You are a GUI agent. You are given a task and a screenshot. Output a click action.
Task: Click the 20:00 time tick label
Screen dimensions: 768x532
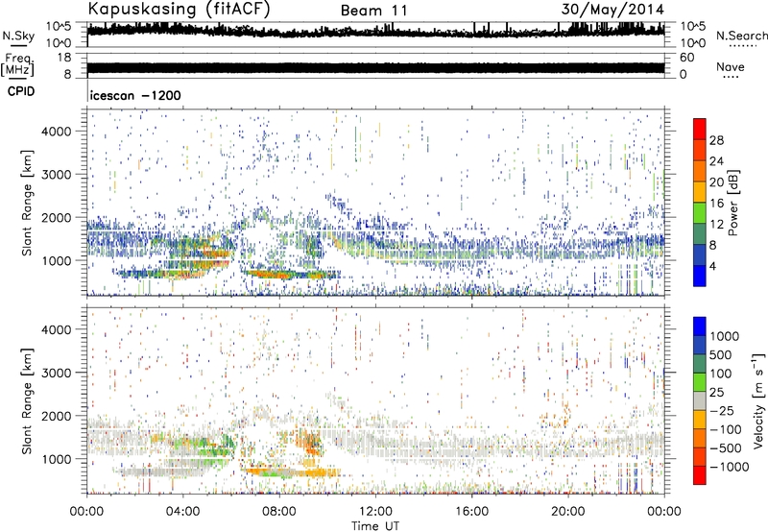pos(567,511)
